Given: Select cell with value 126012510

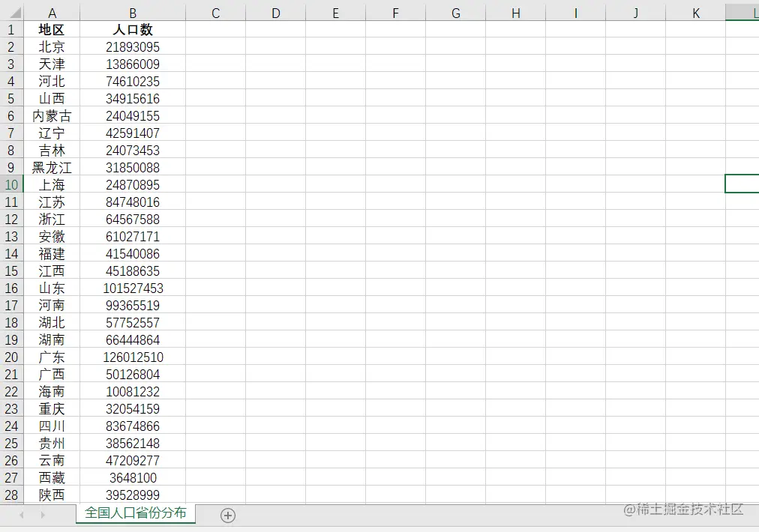Looking at the screenshot, I should pyautogui.click(x=133, y=357).
